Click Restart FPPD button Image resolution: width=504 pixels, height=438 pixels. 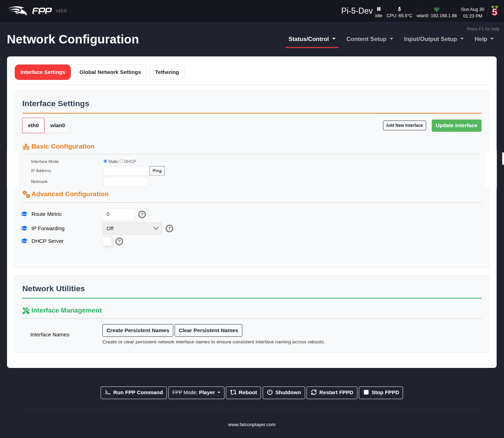point(332,392)
